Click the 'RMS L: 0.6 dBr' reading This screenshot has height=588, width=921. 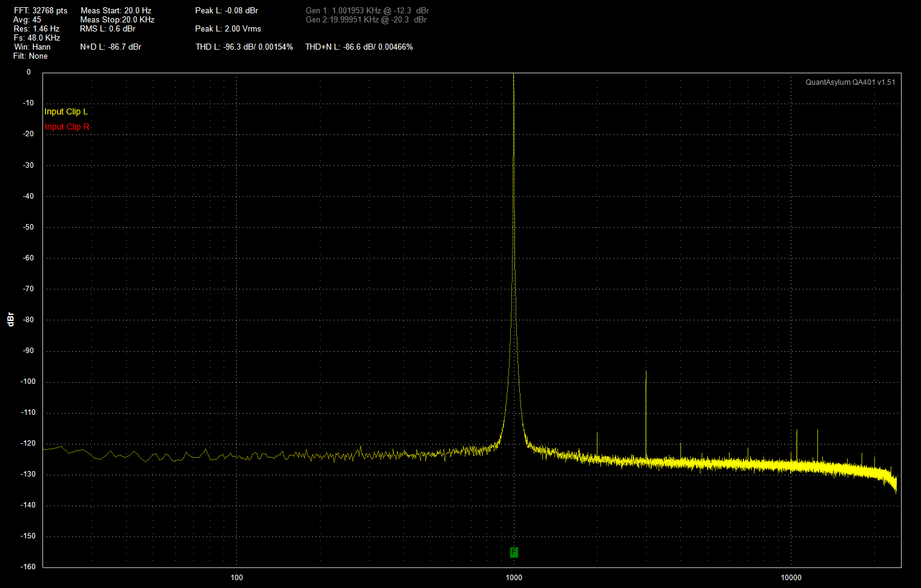(x=107, y=28)
